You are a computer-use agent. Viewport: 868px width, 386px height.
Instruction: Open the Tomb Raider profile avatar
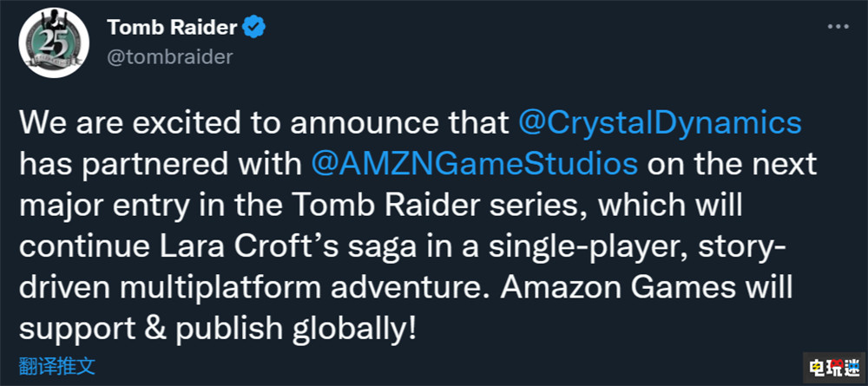[54, 43]
